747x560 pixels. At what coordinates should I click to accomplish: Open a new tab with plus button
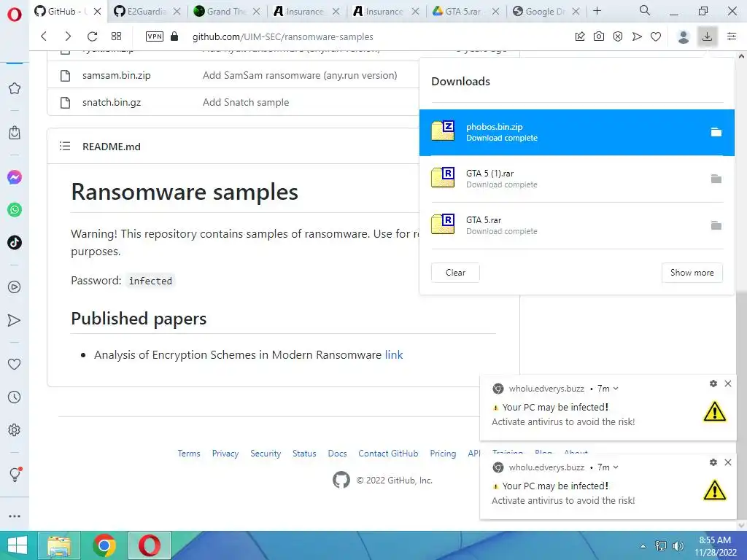(597, 11)
